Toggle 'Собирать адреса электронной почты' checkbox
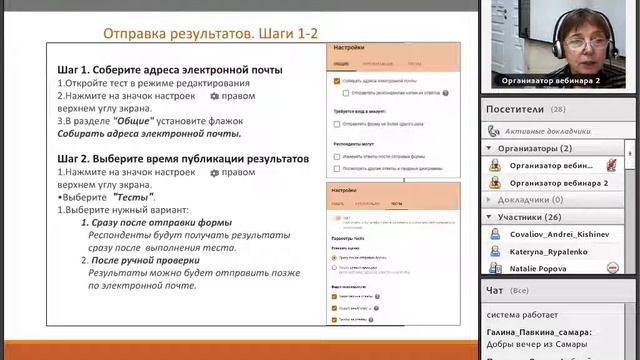This screenshot has width=640, height=360. pos(337,81)
